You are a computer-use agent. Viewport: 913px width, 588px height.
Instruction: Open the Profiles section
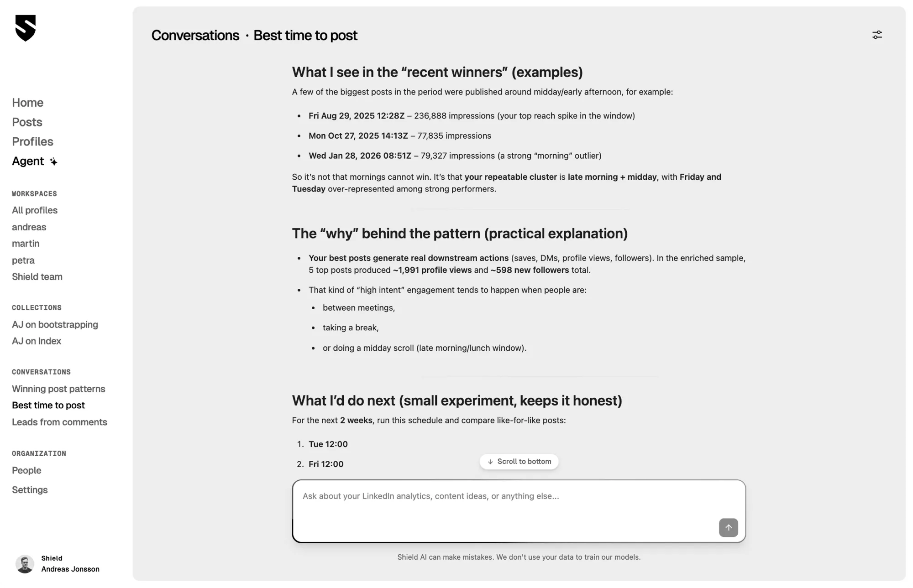32,141
